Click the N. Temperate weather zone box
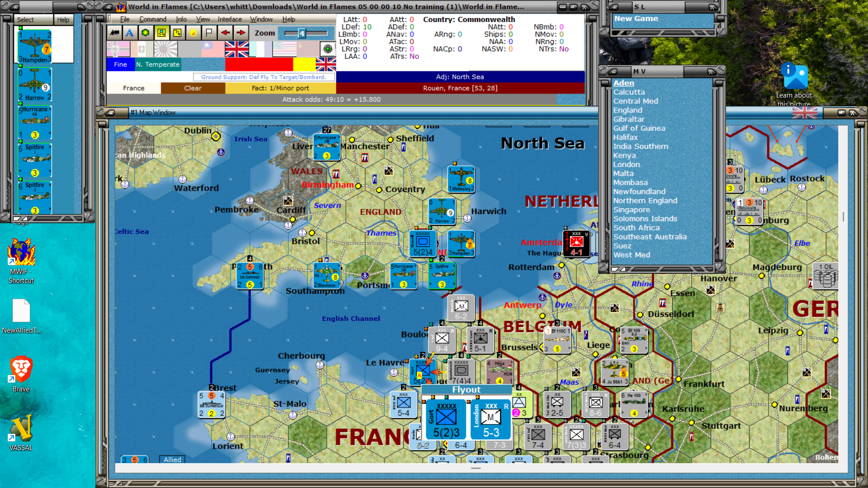This screenshot has height=488, width=868. [158, 64]
